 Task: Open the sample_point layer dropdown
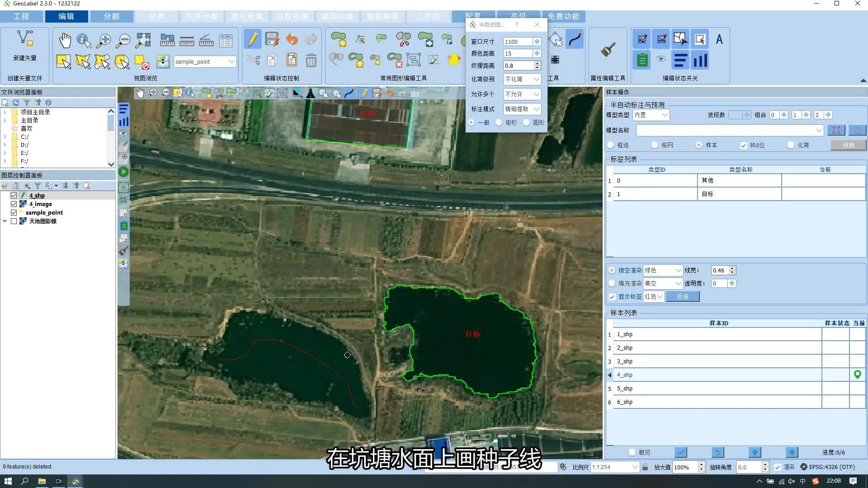point(231,61)
